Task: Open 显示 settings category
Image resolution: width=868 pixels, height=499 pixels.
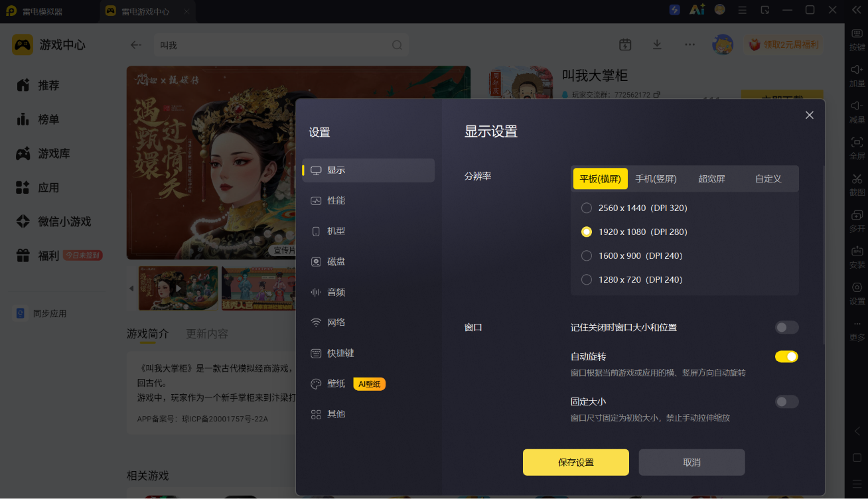Action: 368,170
